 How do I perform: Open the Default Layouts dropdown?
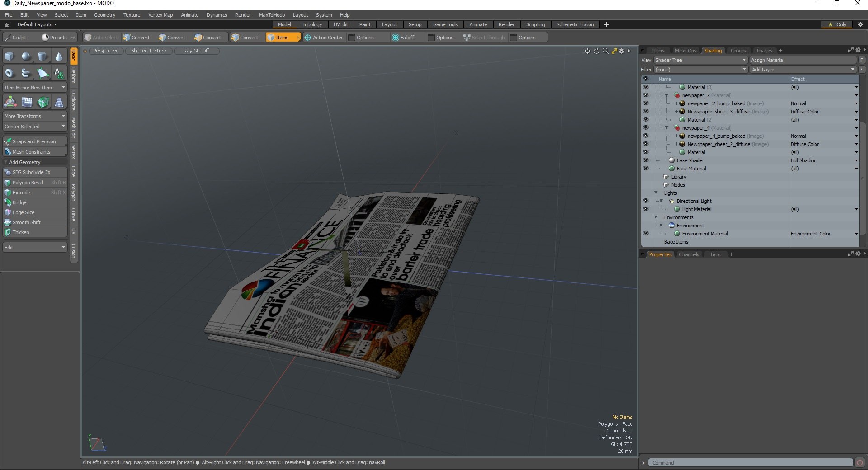pos(37,24)
